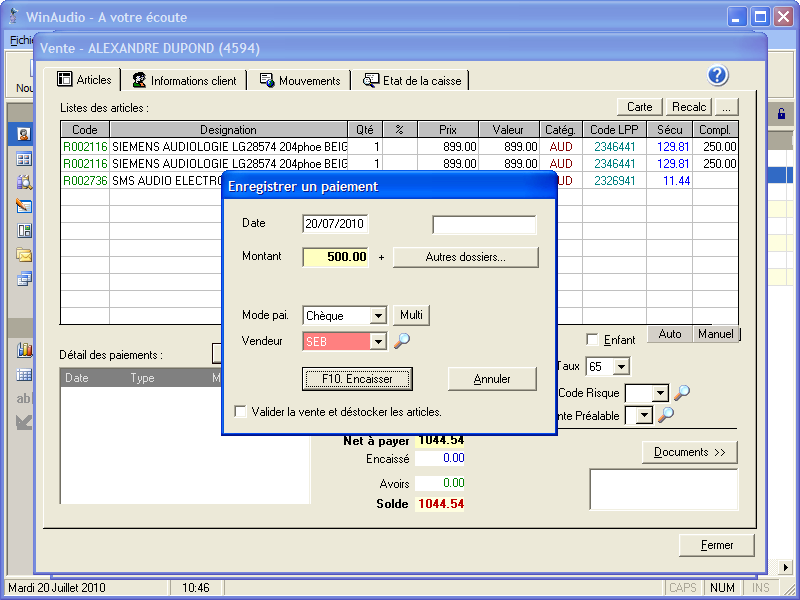The height and width of the screenshot is (600, 800).
Task: Open the Code Risque search magnifier
Action: 682,393
